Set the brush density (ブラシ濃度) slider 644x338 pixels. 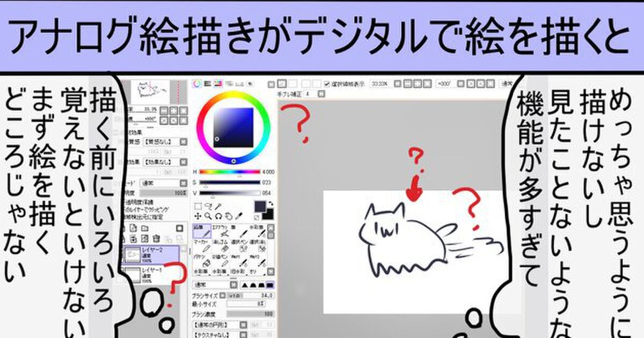[x=250, y=313]
